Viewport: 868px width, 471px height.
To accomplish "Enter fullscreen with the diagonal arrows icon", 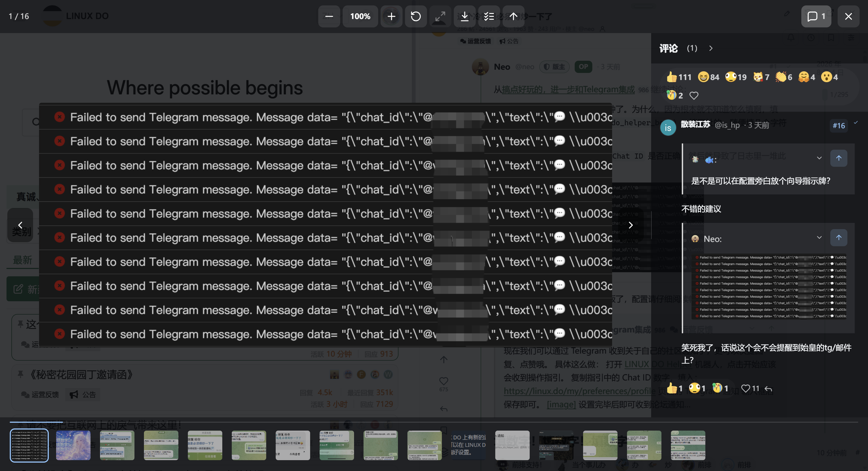I will 440,16.
